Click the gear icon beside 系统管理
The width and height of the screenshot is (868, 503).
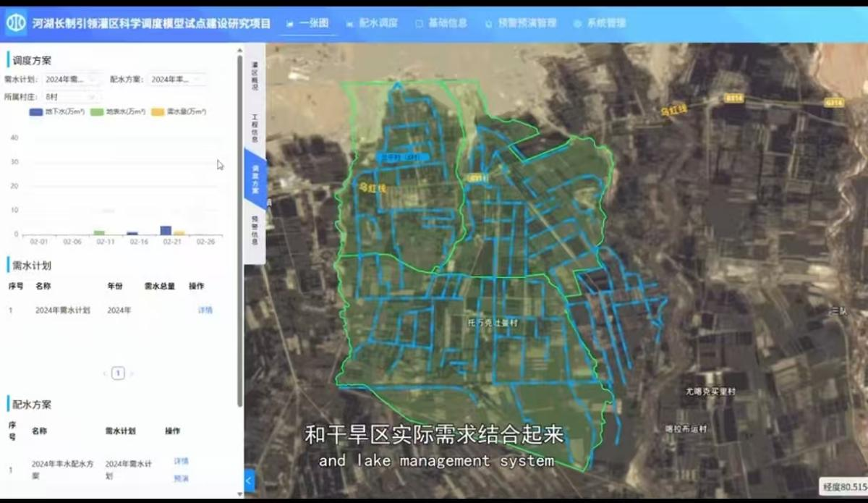point(577,23)
